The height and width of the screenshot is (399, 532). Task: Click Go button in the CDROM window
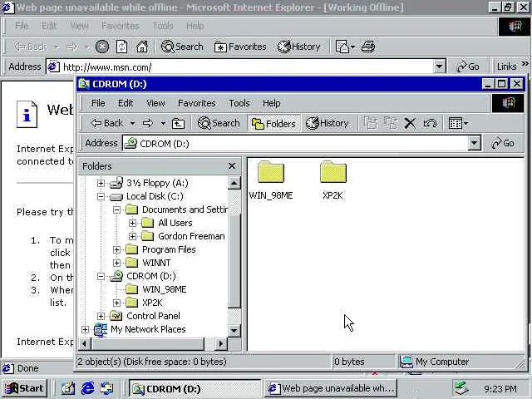pyautogui.click(x=503, y=143)
